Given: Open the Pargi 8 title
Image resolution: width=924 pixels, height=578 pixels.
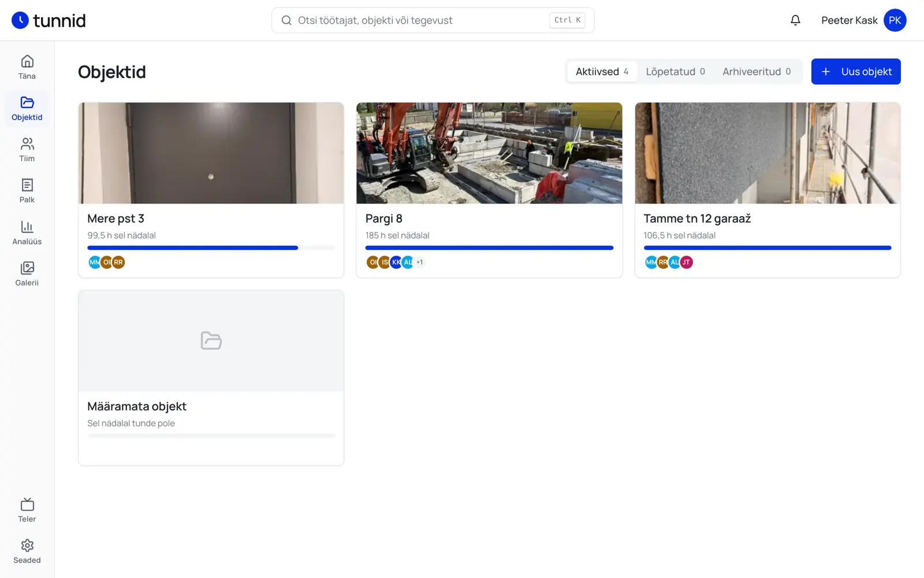Looking at the screenshot, I should [x=384, y=218].
